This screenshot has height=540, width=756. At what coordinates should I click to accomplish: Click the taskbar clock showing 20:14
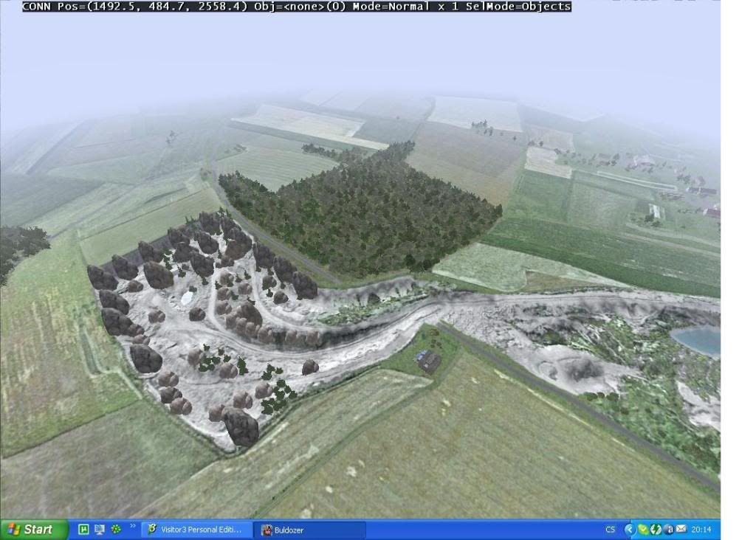coord(702,530)
